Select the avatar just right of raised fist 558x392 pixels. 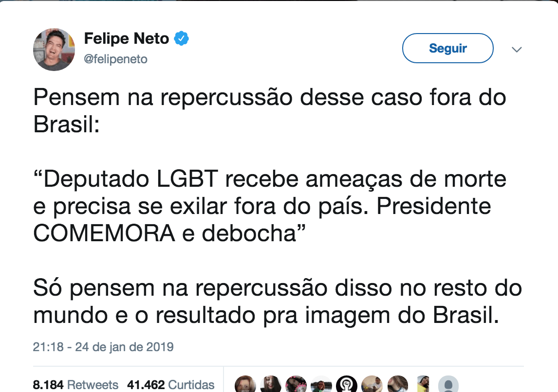(x=372, y=385)
